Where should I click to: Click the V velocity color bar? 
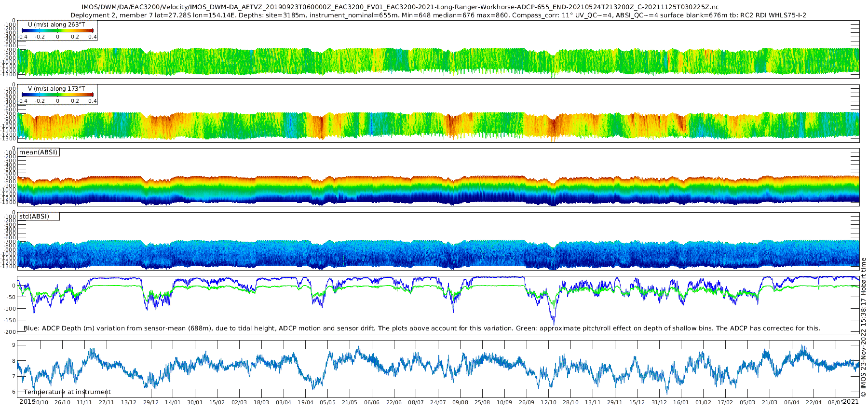click(57, 95)
